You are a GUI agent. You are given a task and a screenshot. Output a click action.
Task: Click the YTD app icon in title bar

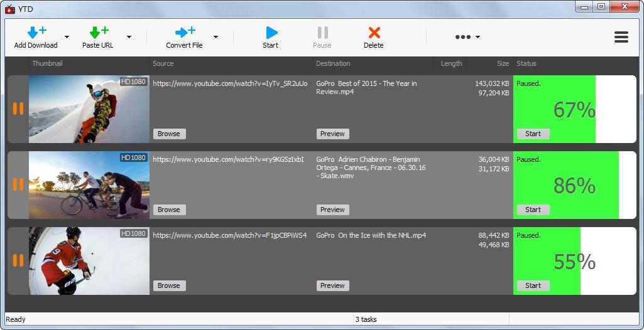(x=10, y=9)
